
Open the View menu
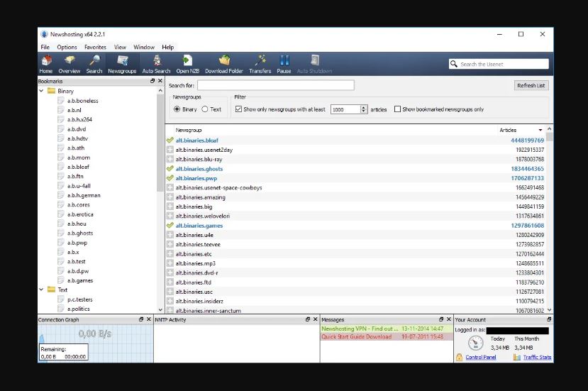tap(120, 48)
